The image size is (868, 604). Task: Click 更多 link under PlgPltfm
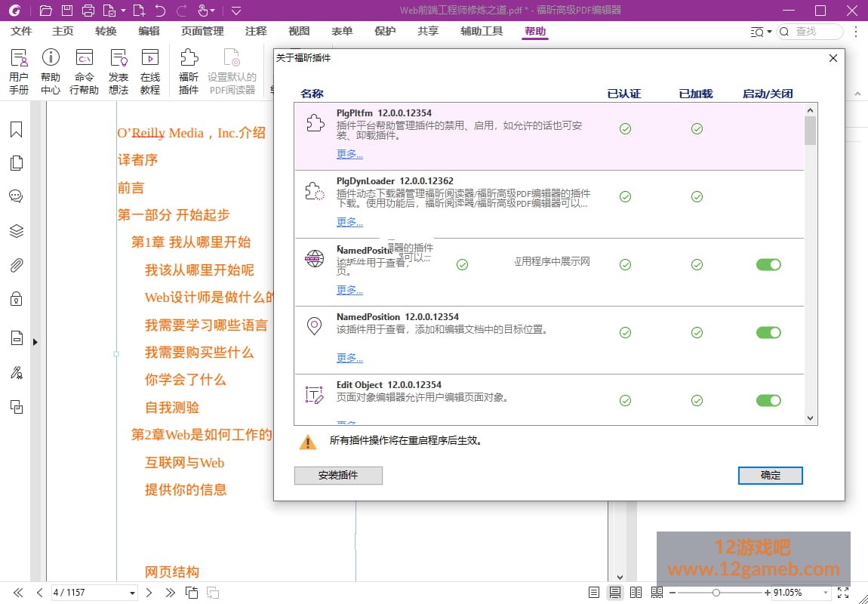(349, 154)
